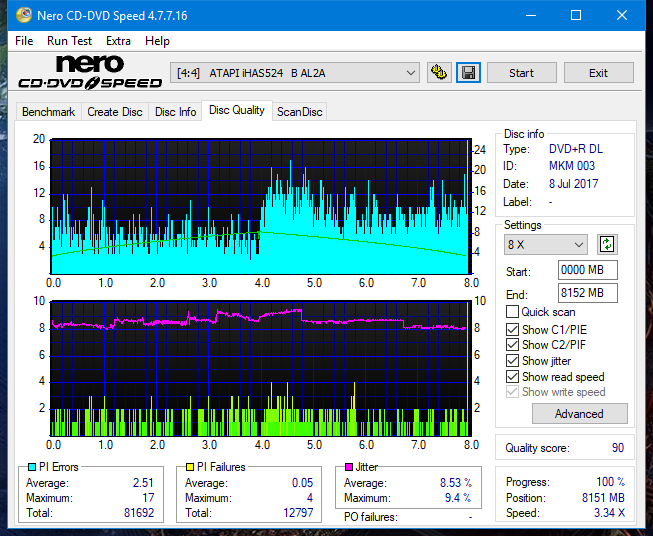Screen dimensions: 653x536
Task: Open the File menu
Action: click(x=24, y=41)
